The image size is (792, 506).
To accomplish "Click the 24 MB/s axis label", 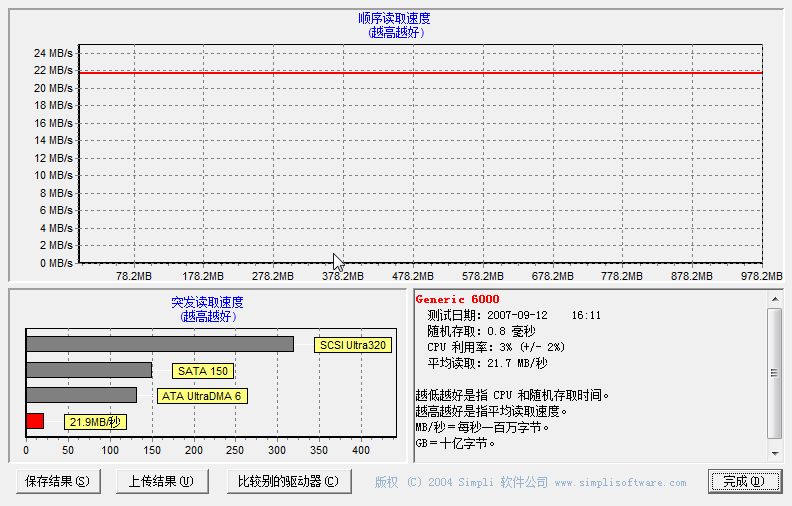I will click(53, 53).
